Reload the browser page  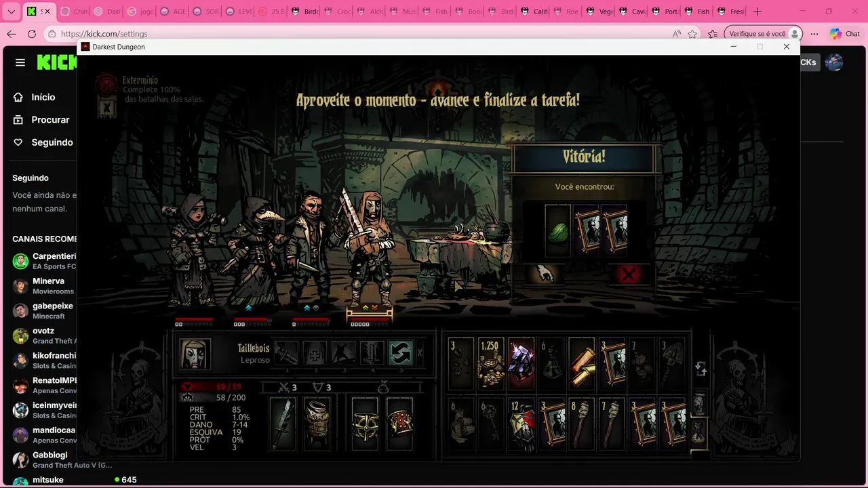pyautogui.click(x=32, y=34)
